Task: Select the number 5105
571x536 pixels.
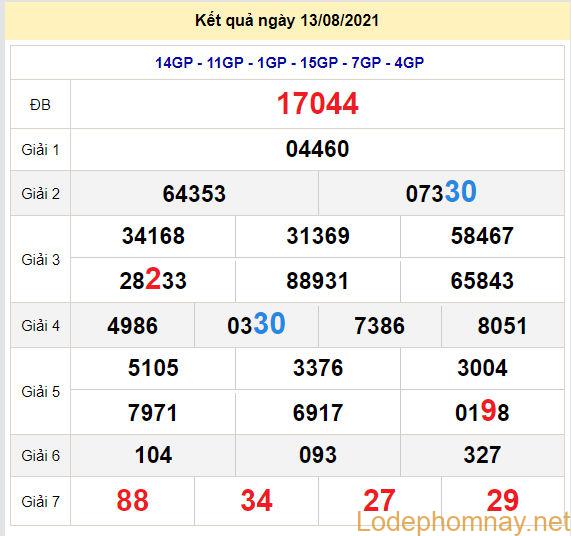Action: (x=153, y=367)
